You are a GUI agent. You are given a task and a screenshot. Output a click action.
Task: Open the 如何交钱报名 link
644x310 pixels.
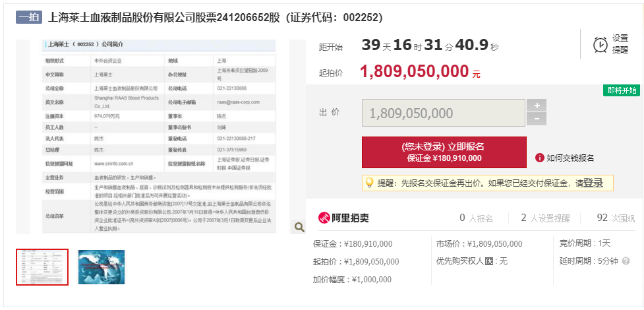coord(570,158)
